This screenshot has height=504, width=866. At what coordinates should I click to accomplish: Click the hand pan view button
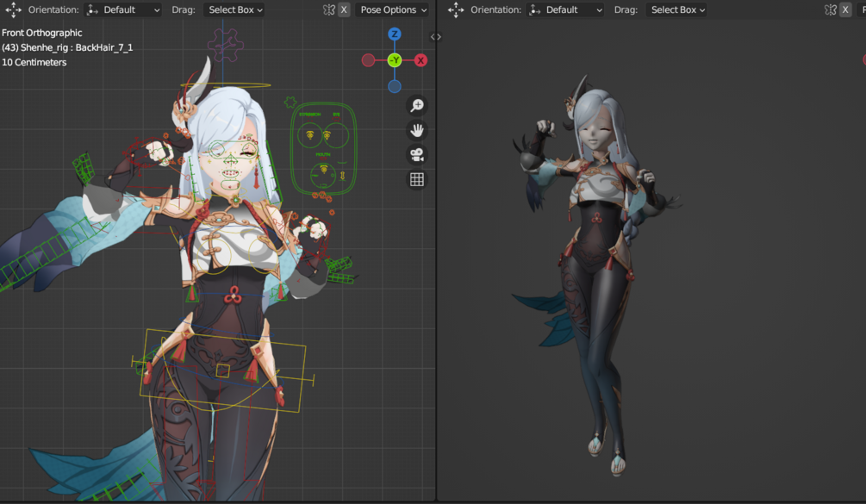pos(417,130)
